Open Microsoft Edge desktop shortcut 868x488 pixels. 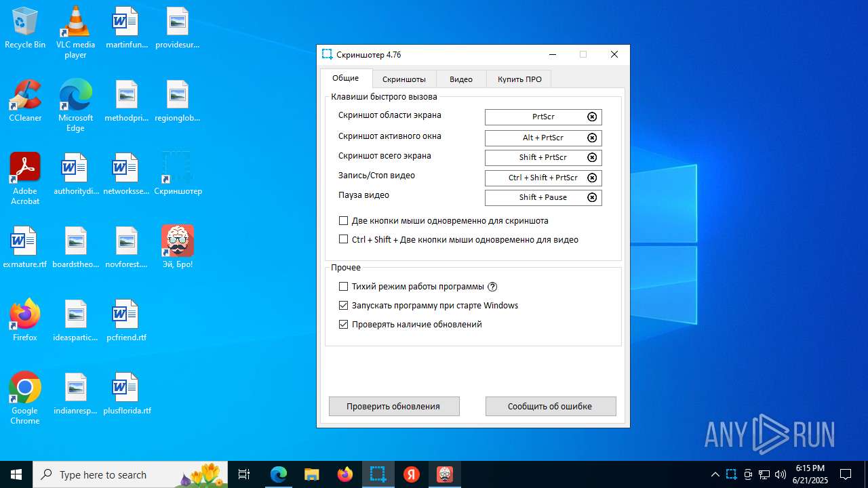(x=75, y=106)
